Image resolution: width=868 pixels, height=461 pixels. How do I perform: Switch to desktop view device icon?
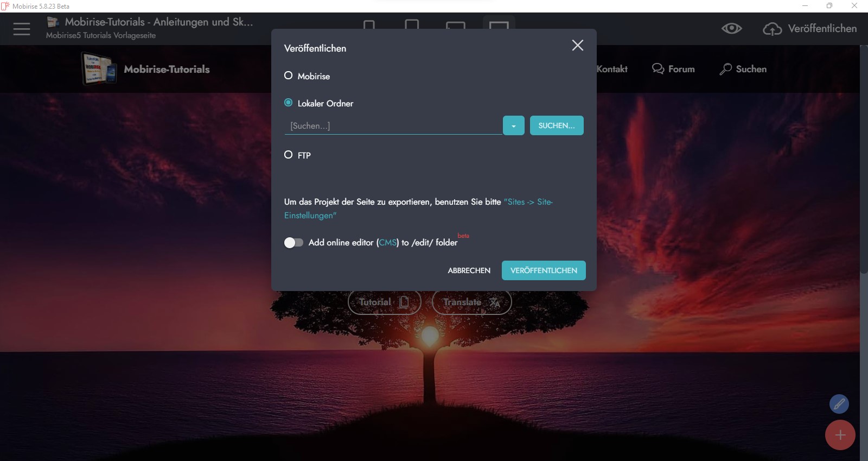coord(499,25)
